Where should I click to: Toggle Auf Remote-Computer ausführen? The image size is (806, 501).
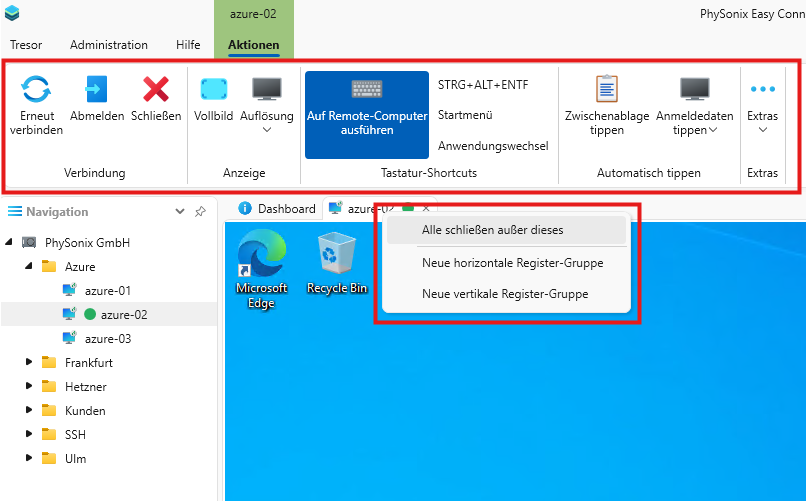pos(366,114)
